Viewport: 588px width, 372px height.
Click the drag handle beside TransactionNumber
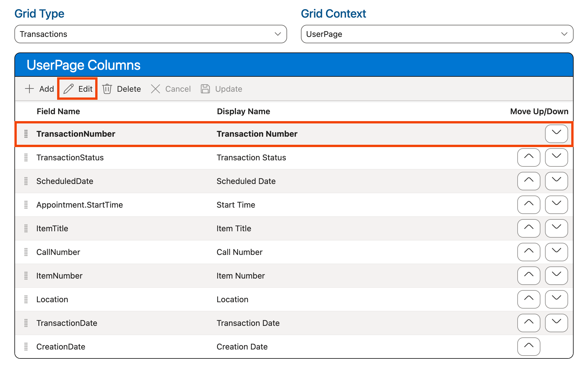tap(26, 134)
